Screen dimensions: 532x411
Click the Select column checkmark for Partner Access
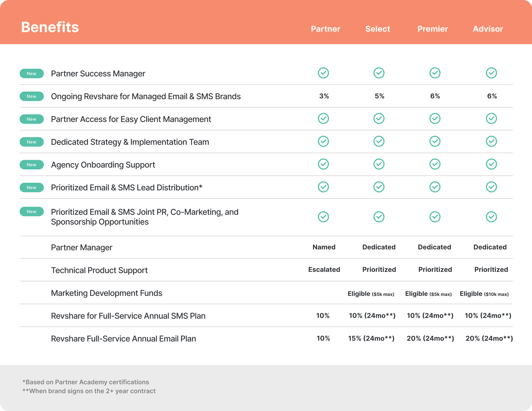[x=379, y=119]
